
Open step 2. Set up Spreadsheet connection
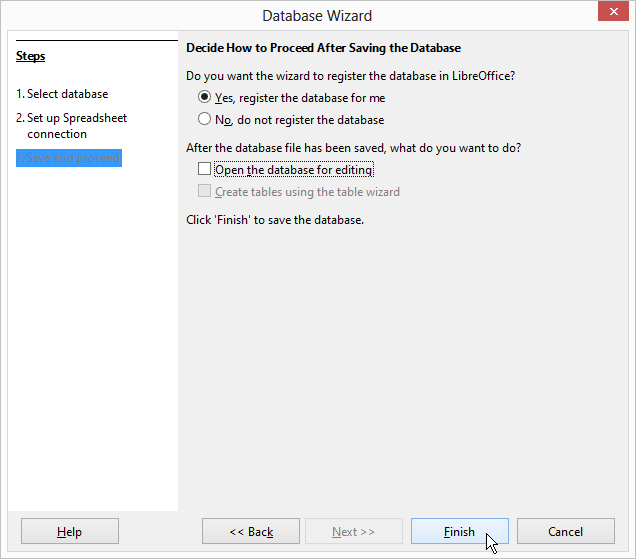[x=71, y=126]
